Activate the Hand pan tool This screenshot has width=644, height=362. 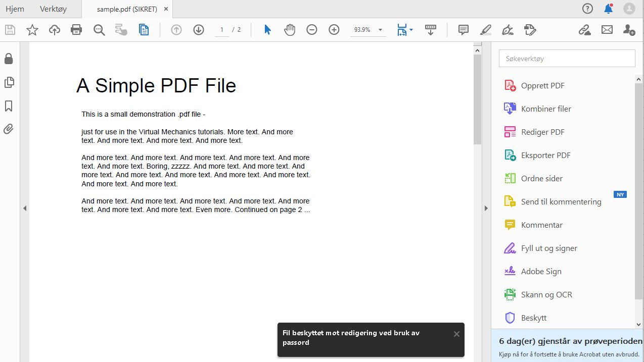(x=290, y=30)
